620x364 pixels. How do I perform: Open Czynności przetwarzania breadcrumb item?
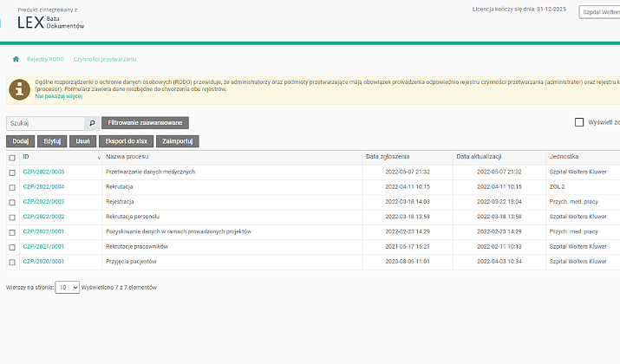click(105, 59)
